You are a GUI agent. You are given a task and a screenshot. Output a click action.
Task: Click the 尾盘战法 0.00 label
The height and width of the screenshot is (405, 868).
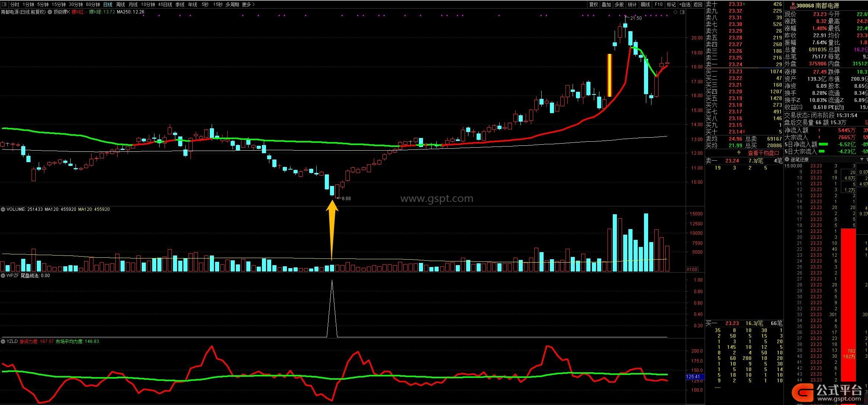pyautogui.click(x=35, y=276)
